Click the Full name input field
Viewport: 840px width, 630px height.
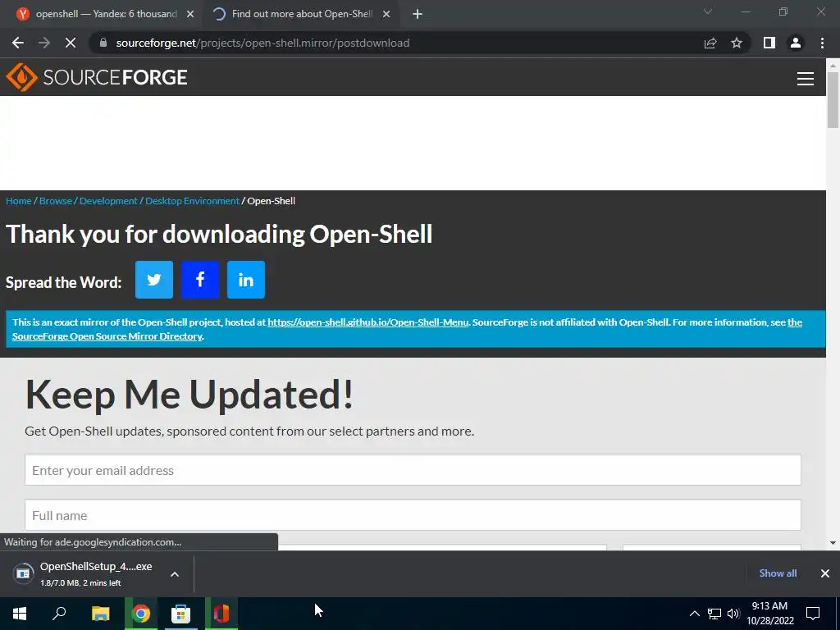click(x=413, y=515)
